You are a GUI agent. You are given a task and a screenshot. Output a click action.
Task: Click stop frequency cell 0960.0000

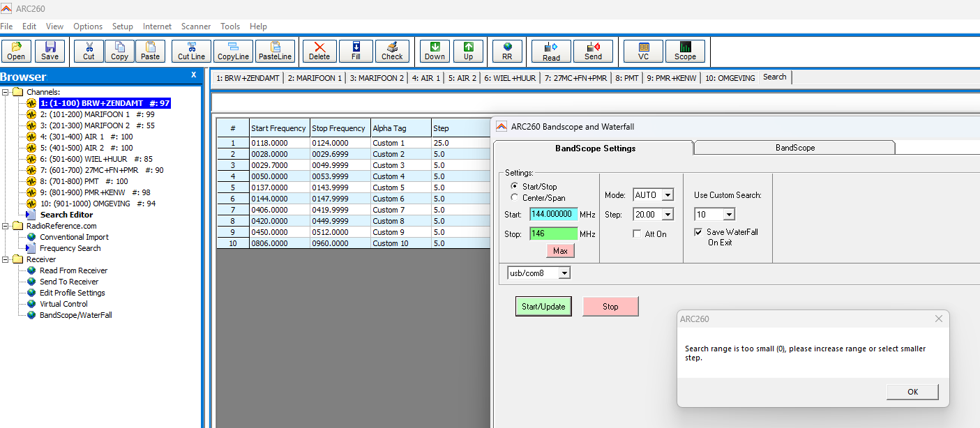[340, 243]
